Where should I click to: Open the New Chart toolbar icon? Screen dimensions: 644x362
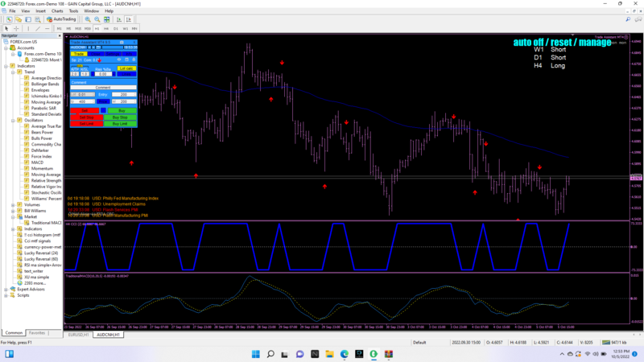pyautogui.click(x=9, y=19)
